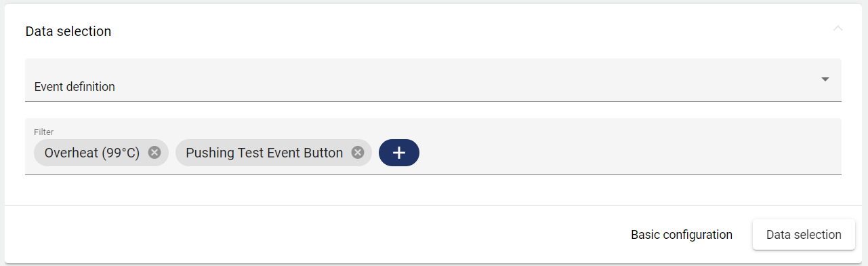Click the white plus symbol on dark button
The width and height of the screenshot is (868, 266).
(x=399, y=153)
